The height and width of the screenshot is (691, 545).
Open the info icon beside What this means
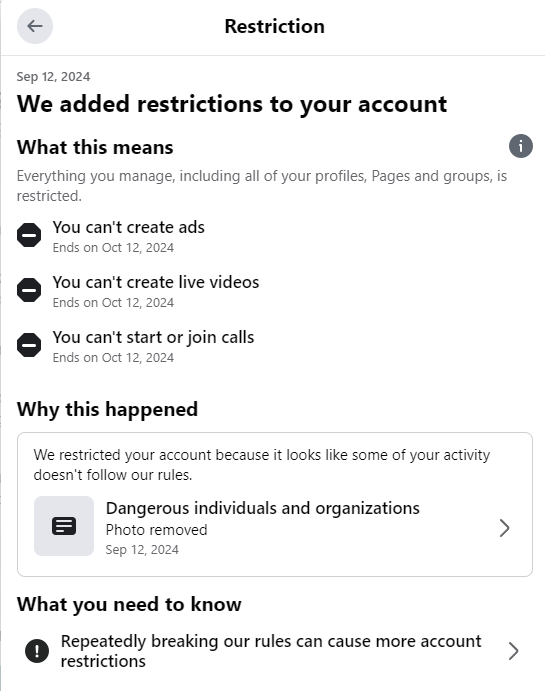[520, 146]
